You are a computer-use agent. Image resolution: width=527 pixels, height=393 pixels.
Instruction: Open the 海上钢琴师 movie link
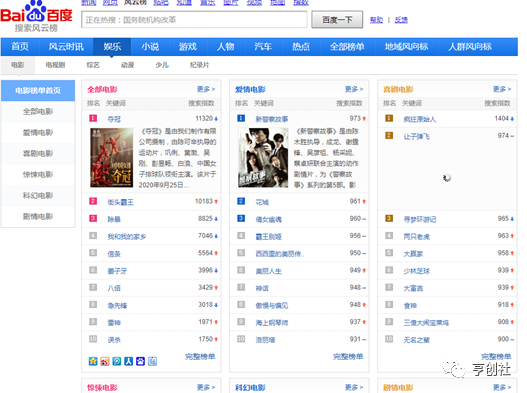(x=272, y=323)
